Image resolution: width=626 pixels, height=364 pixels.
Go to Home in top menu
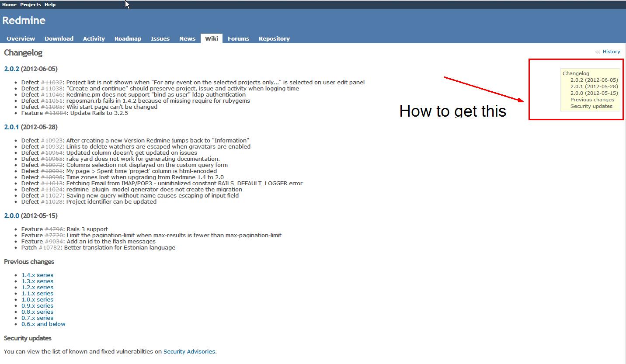coord(9,4)
